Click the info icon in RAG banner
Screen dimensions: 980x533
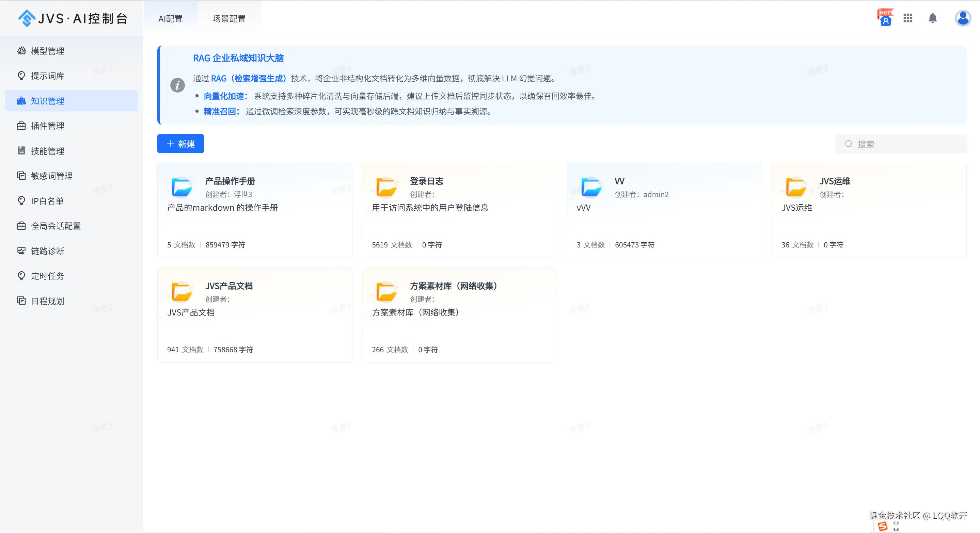177,85
